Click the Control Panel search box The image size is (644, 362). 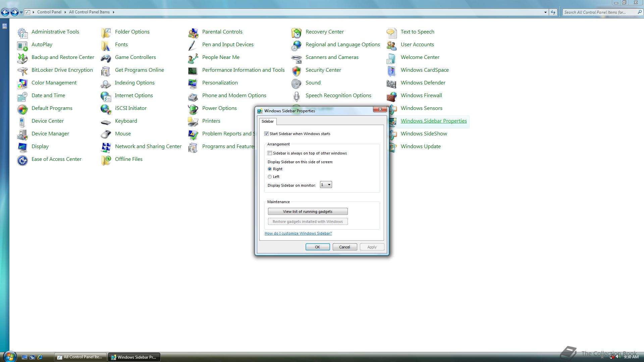coord(602,12)
